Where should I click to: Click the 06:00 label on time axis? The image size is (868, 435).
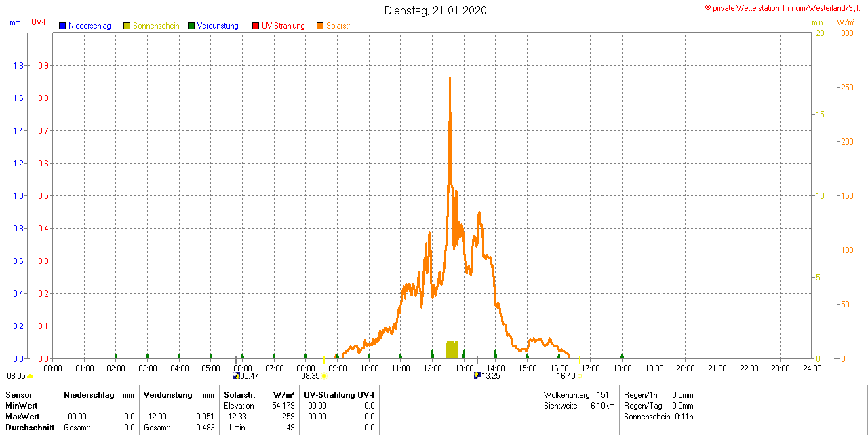point(243,368)
